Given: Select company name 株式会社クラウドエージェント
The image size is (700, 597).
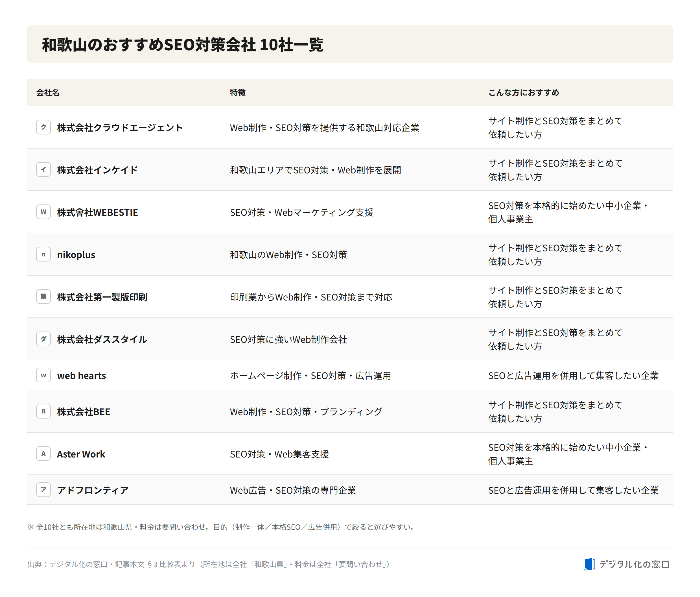Looking at the screenshot, I should click(120, 127).
